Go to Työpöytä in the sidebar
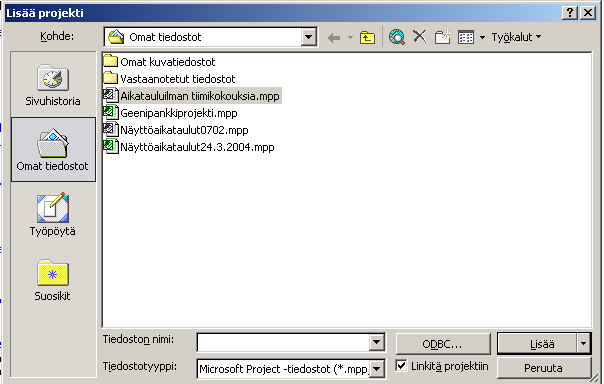Screen dimensions: 604x384 click(x=53, y=214)
